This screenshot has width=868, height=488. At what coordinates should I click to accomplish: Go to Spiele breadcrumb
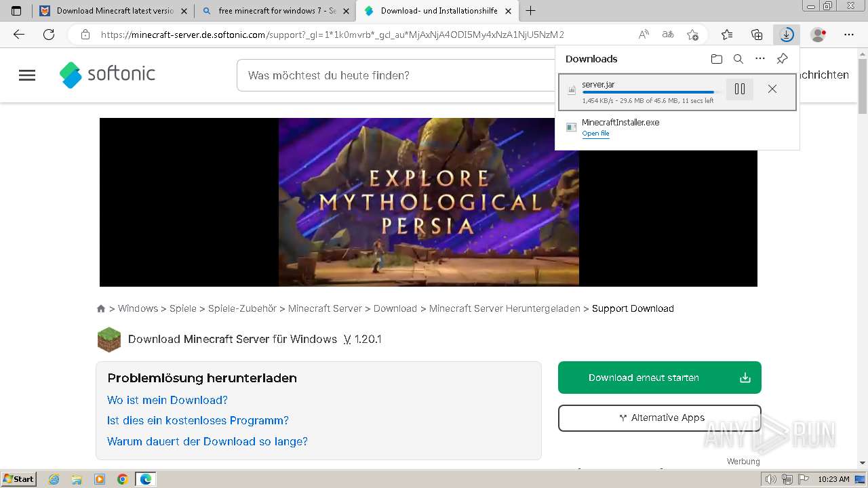[x=183, y=308]
